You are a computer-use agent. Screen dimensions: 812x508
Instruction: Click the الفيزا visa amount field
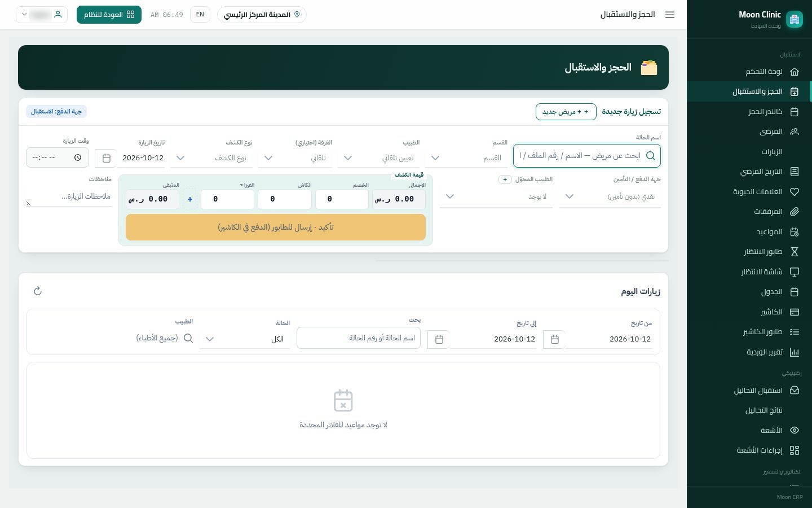pos(227,199)
